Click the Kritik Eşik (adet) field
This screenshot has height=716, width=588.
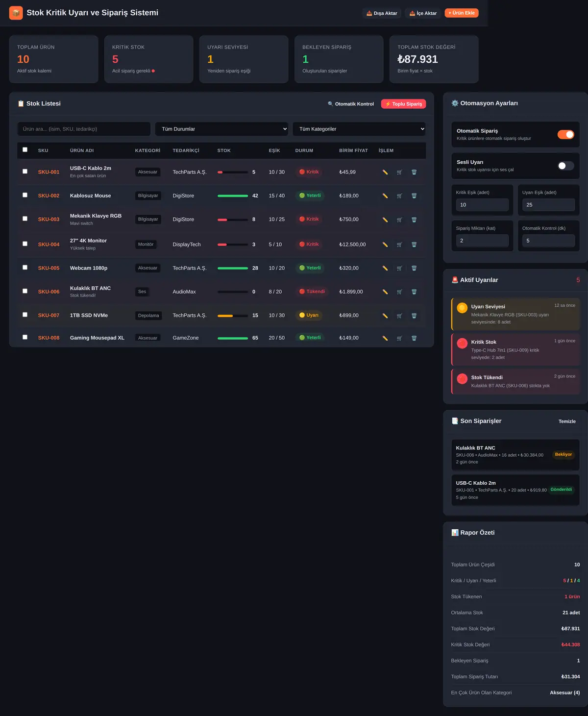coord(482,205)
